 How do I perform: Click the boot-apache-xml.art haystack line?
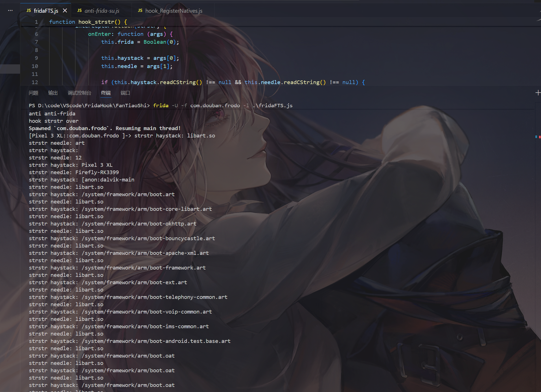(119, 253)
